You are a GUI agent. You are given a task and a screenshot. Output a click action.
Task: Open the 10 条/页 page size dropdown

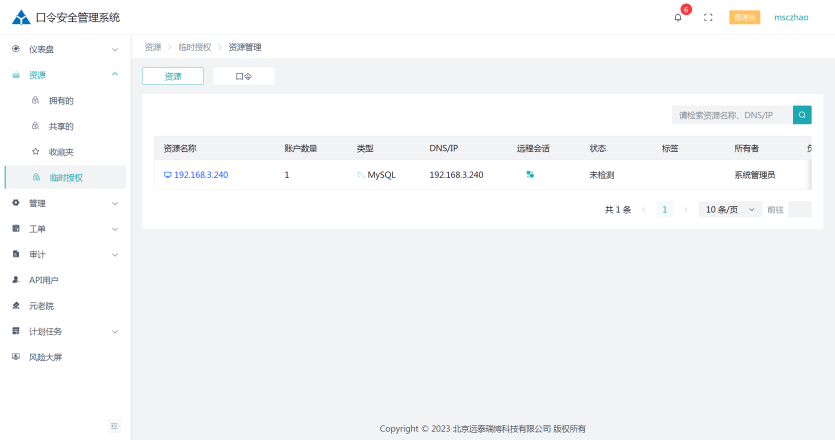click(729, 210)
